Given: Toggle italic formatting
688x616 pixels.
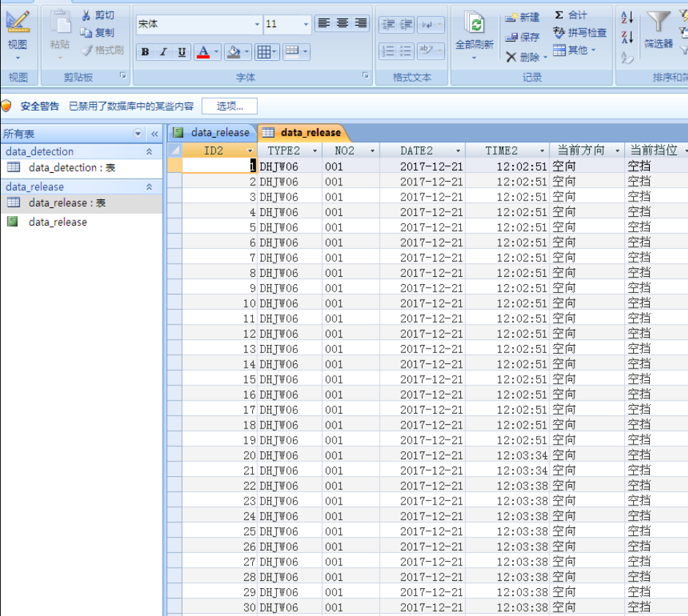Looking at the screenshot, I should pos(163,52).
